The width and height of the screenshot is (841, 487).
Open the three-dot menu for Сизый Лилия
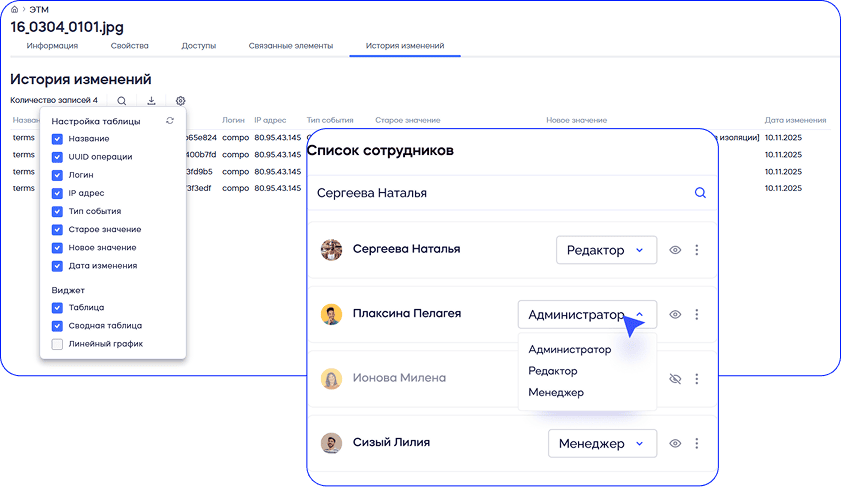(x=697, y=443)
